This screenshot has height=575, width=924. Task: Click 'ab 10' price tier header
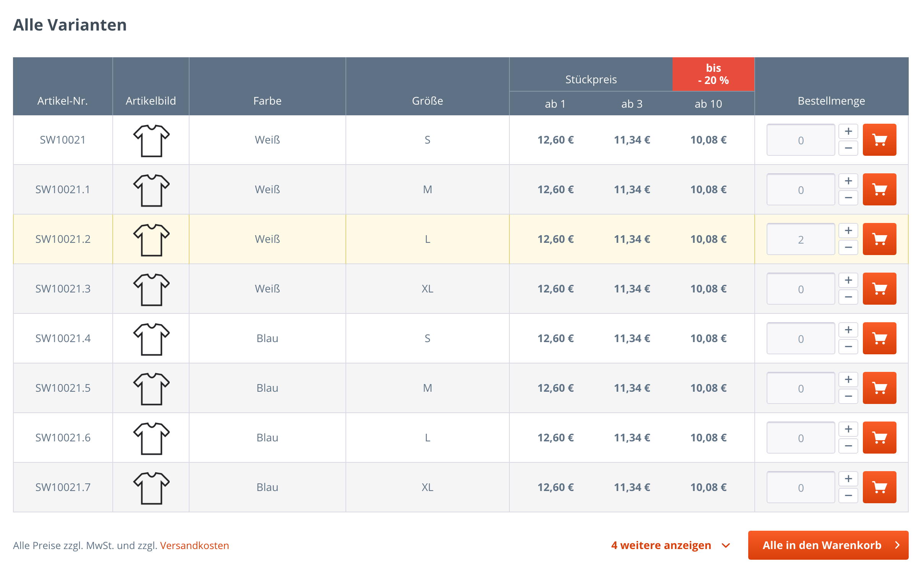pos(708,104)
